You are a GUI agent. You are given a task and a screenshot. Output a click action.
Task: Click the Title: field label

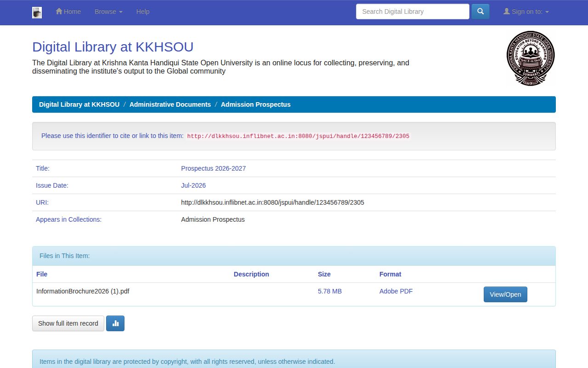coord(43,168)
